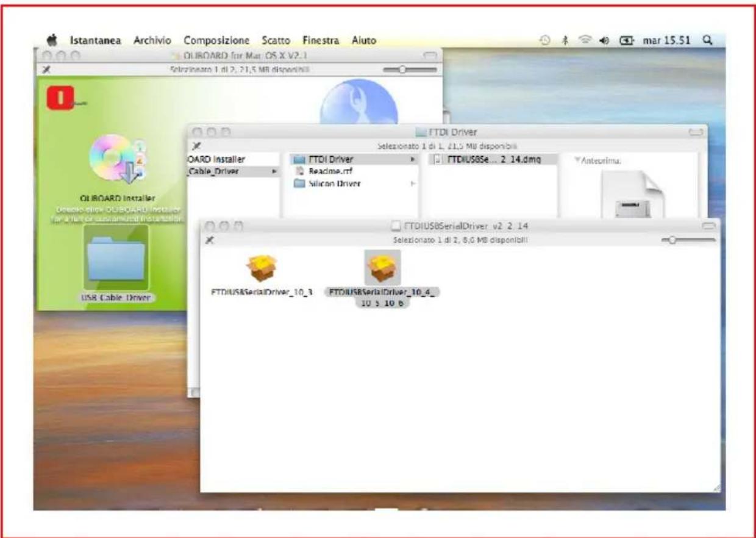
Task: Expand the Silicon Driver folder arrow
Action: [413, 183]
